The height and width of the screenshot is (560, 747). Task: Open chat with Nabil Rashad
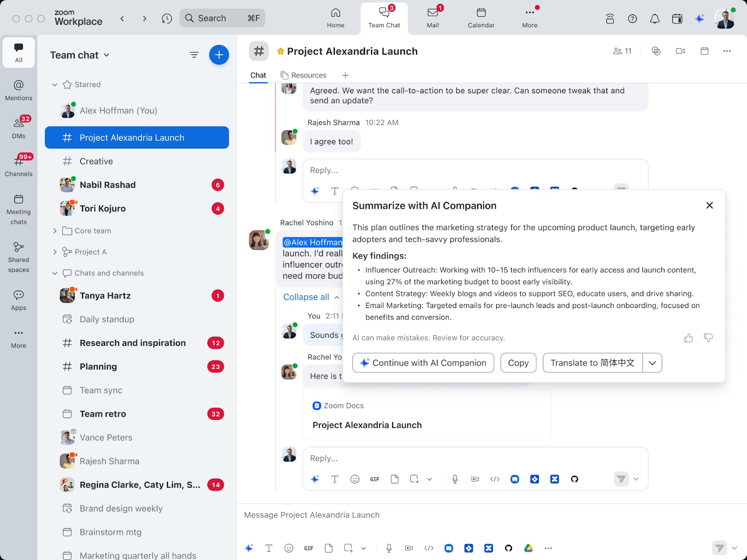(137, 185)
